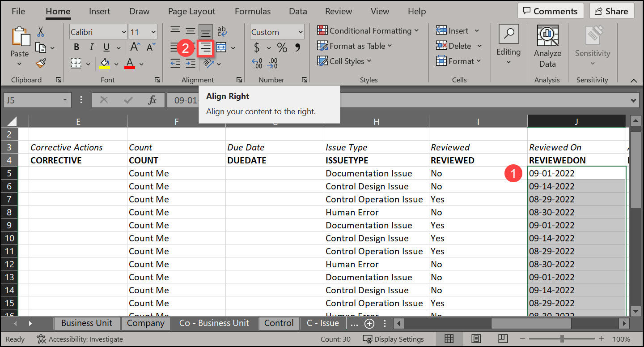The height and width of the screenshot is (347, 644).
Task: Open the Formulas ribbon tab
Action: [252, 12]
